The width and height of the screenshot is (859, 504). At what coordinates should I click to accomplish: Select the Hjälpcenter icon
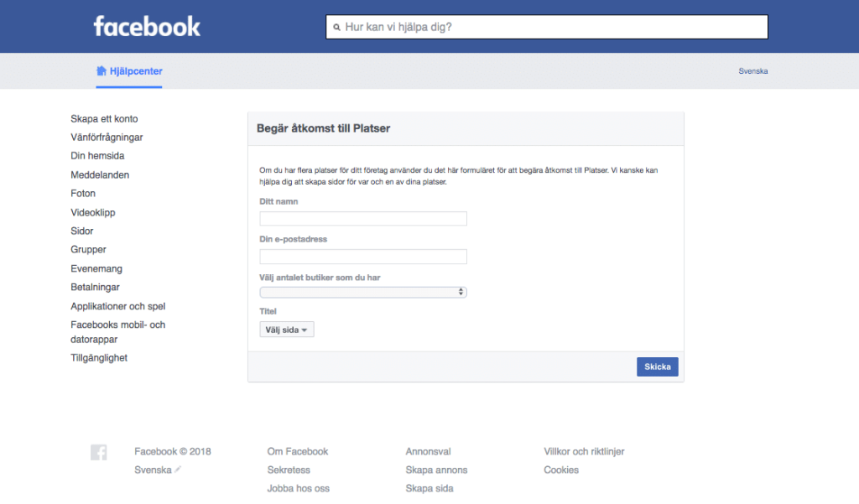pyautogui.click(x=100, y=70)
